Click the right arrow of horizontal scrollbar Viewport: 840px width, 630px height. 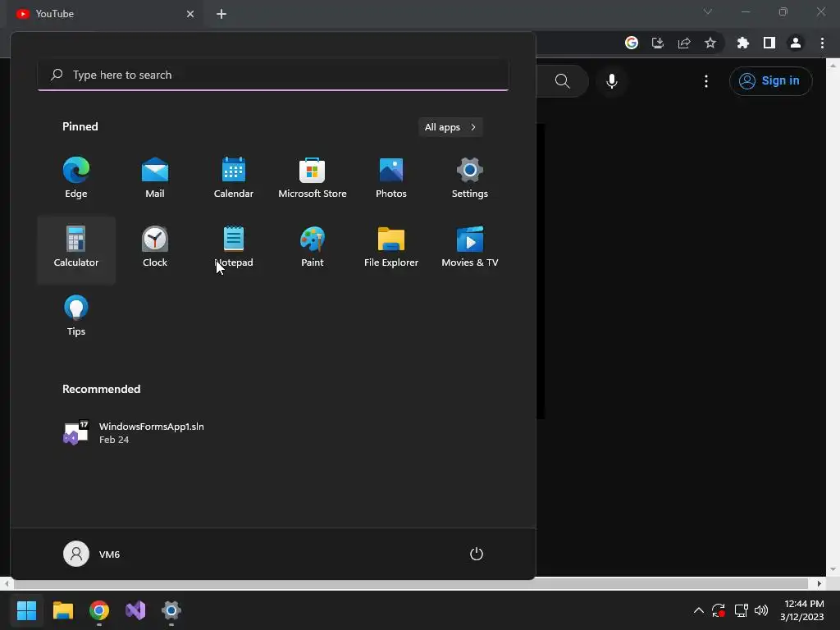click(x=819, y=583)
